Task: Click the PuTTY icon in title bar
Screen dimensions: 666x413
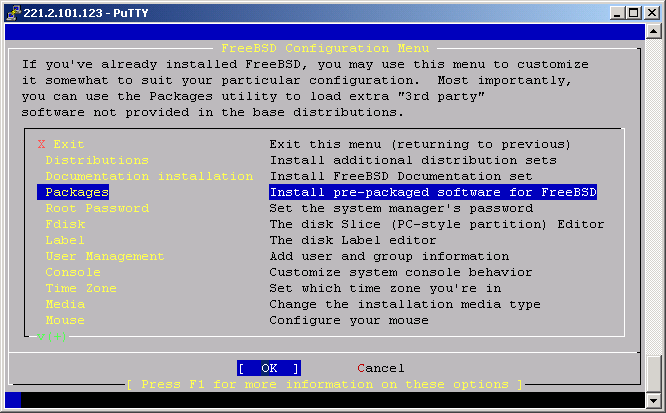Action: coord(14,13)
